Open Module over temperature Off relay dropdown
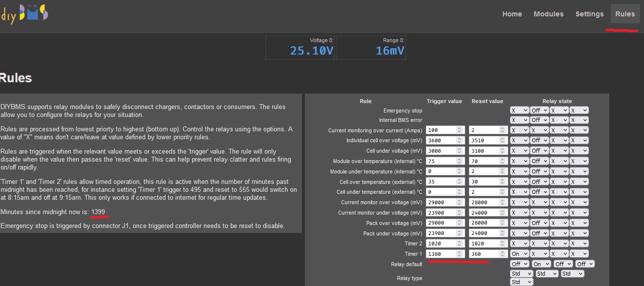The height and width of the screenshot is (286, 644). point(539,161)
